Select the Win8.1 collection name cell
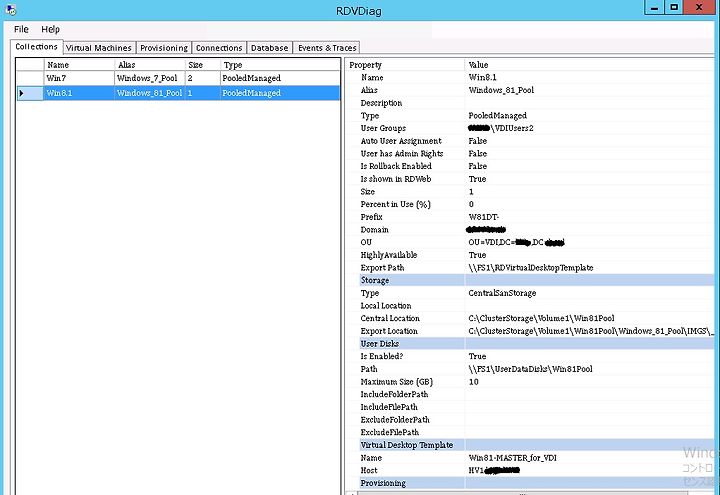The image size is (720, 495). click(x=79, y=93)
